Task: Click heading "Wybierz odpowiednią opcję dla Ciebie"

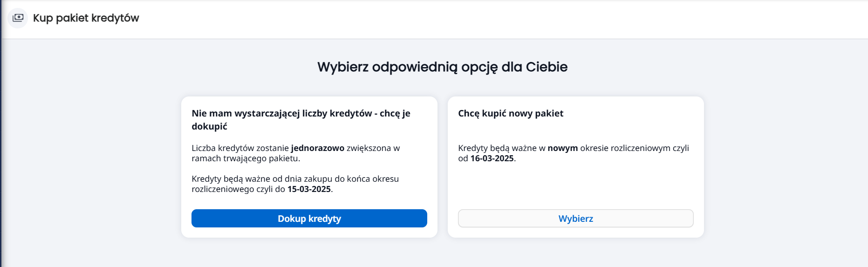Action: coord(442,67)
